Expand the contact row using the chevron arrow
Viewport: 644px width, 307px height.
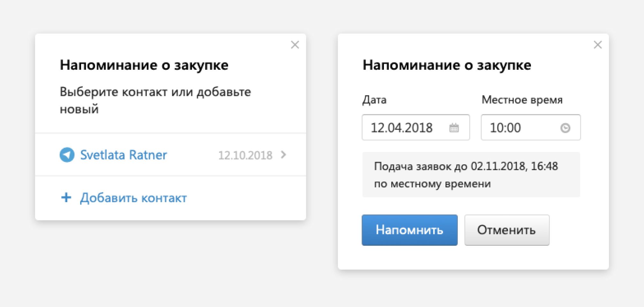[283, 155]
